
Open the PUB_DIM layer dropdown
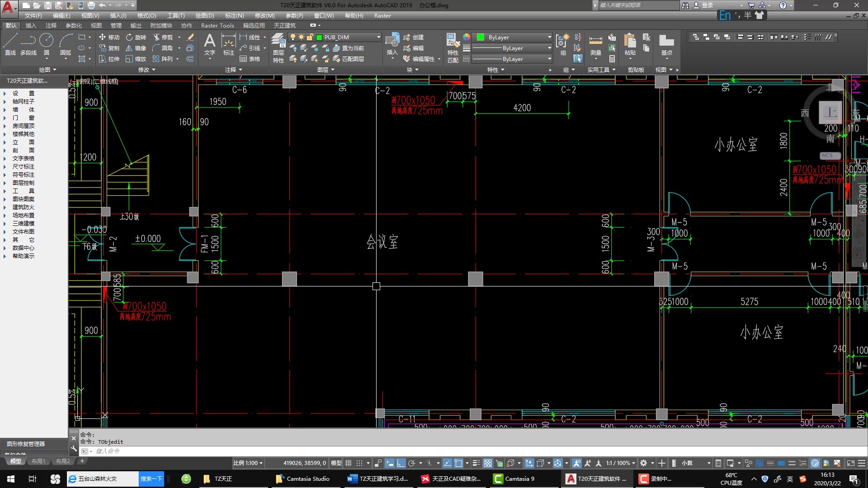pyautogui.click(x=378, y=37)
